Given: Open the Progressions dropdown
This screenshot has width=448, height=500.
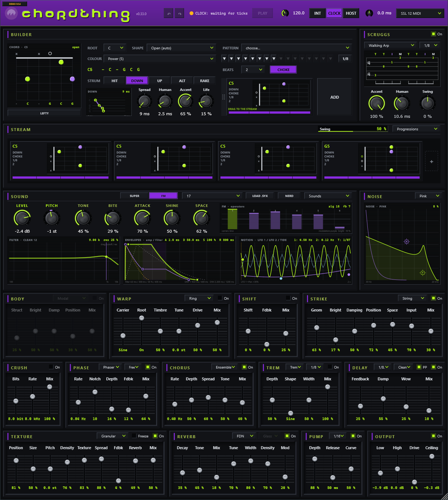Looking at the screenshot, I should tap(417, 129).
